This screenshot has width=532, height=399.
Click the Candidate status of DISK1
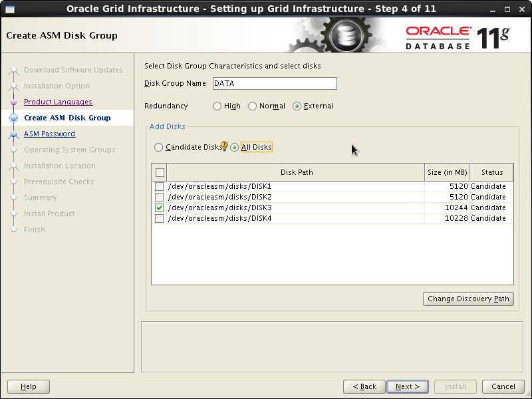coord(488,186)
